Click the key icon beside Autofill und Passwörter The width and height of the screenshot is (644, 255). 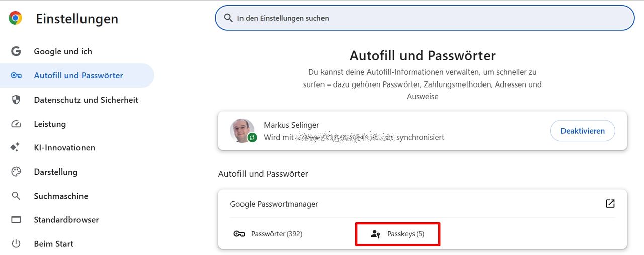tap(16, 75)
